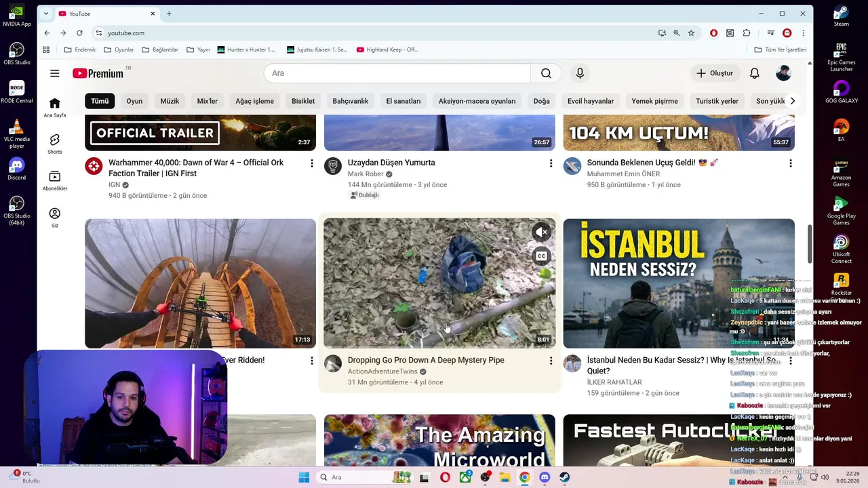Open Discord from the taskbar
868x488 pixels.
544,477
